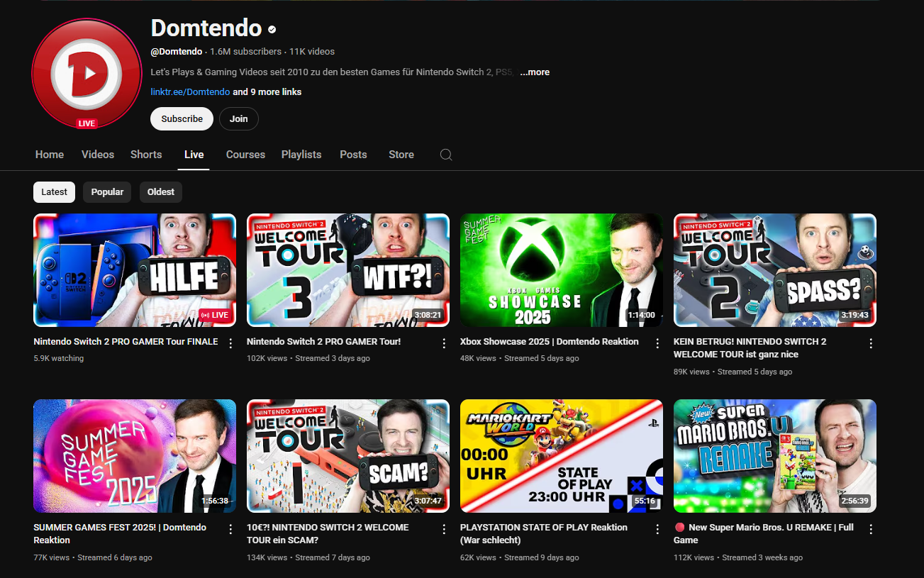Viewport: 924px width, 578px height.
Task: Click the LIVE badge under the channel avatar
Action: point(87,123)
